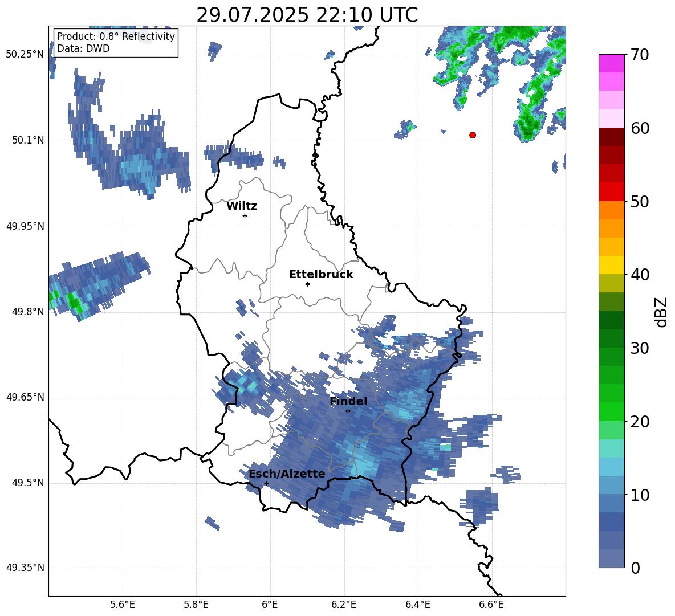Select the Esch/Alzette station cross marker

266,483
